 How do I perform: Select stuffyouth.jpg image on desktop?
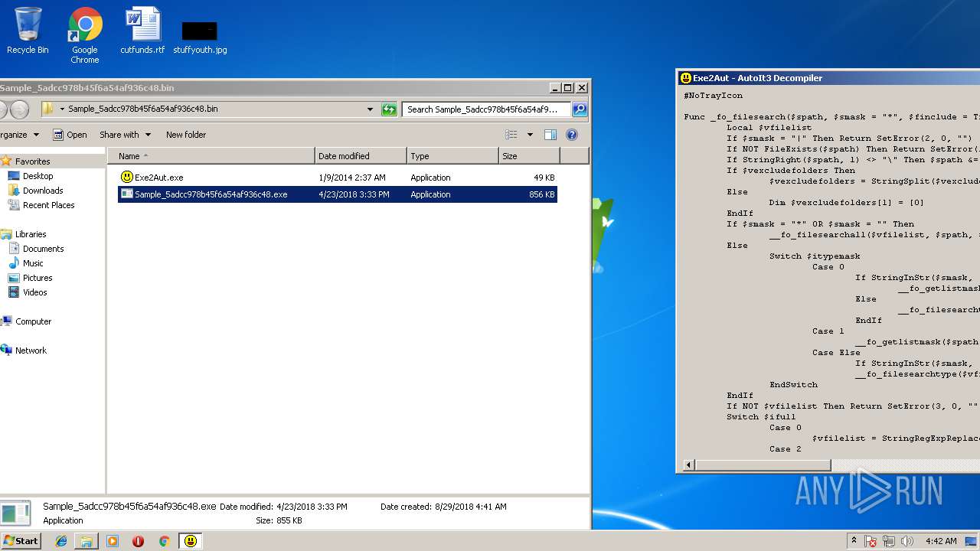[200, 37]
